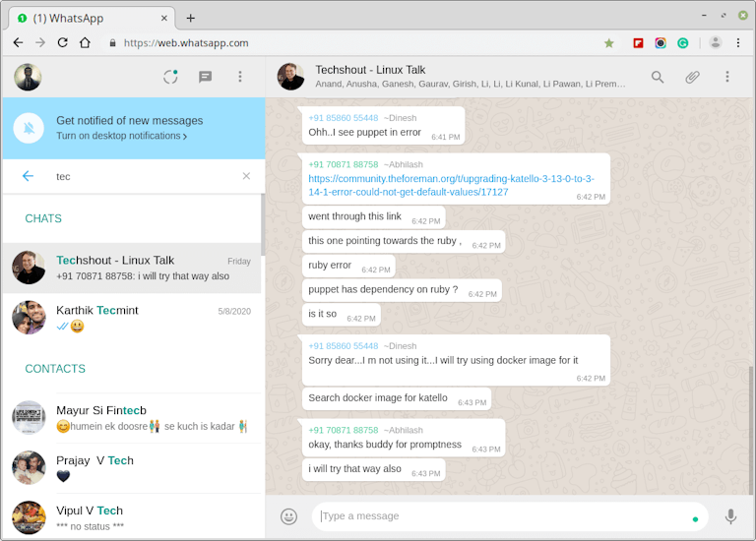Click group title Techshout - Linux Talk
Image resolution: width=756 pixels, height=541 pixels.
370,70
